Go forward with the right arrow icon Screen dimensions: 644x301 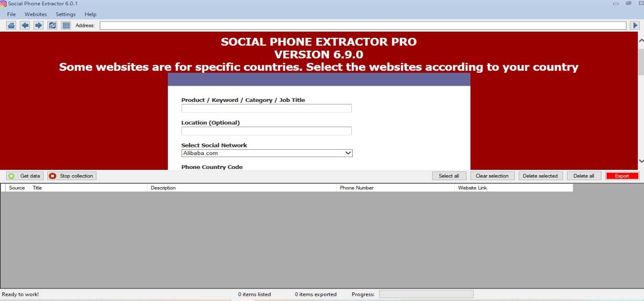[39, 25]
